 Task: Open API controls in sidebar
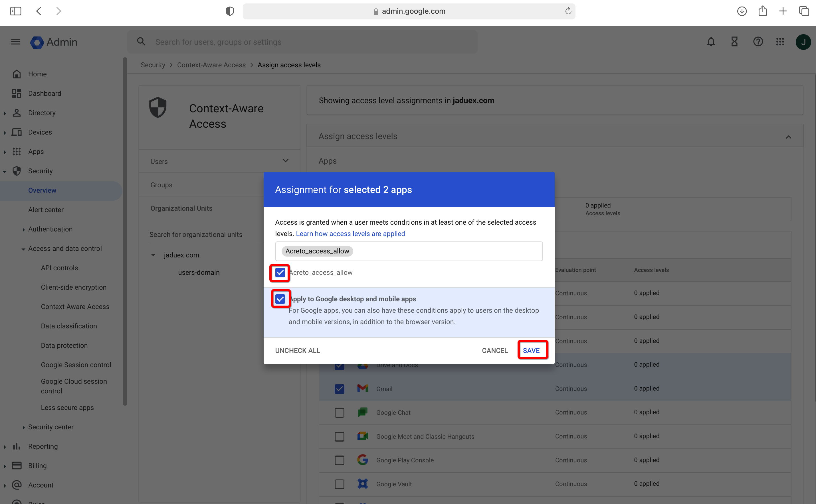click(59, 268)
